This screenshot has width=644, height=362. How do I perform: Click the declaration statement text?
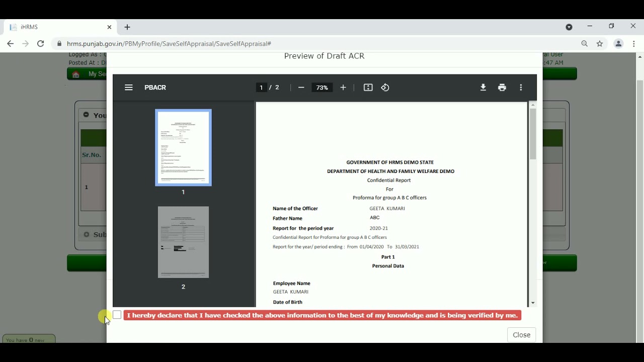[x=323, y=315]
